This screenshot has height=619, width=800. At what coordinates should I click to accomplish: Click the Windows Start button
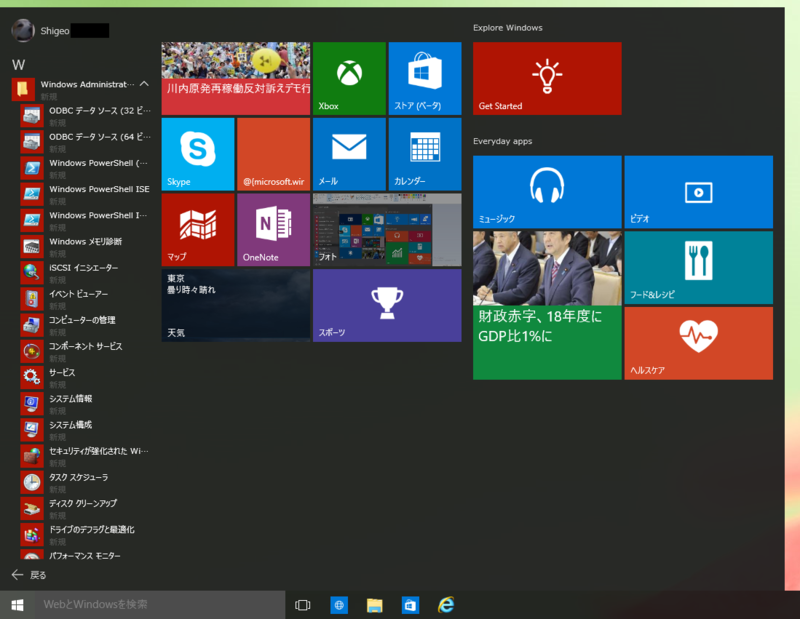pyautogui.click(x=17, y=605)
